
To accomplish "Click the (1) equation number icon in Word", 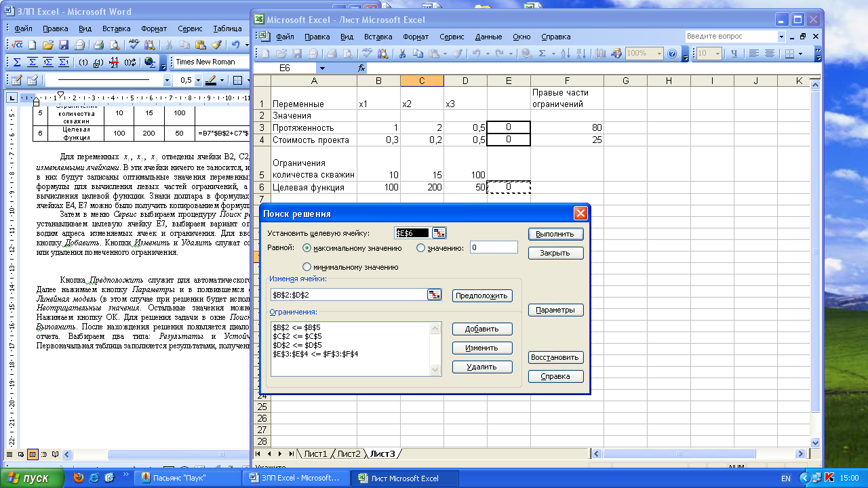I will pos(83,62).
